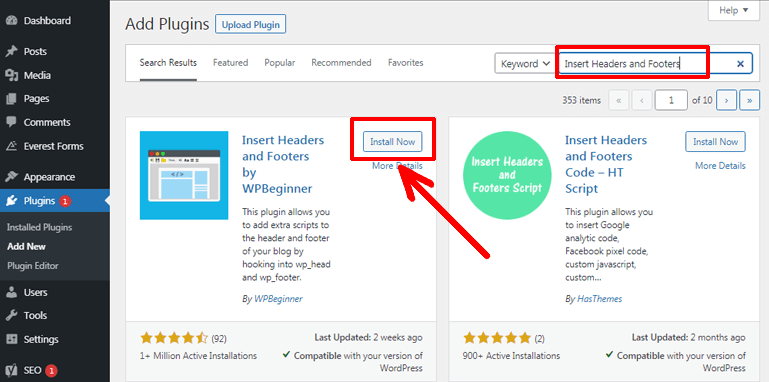The image size is (769, 382).
Task: Install Insert Headers and Footers Code HT Script
Action: coord(715,142)
